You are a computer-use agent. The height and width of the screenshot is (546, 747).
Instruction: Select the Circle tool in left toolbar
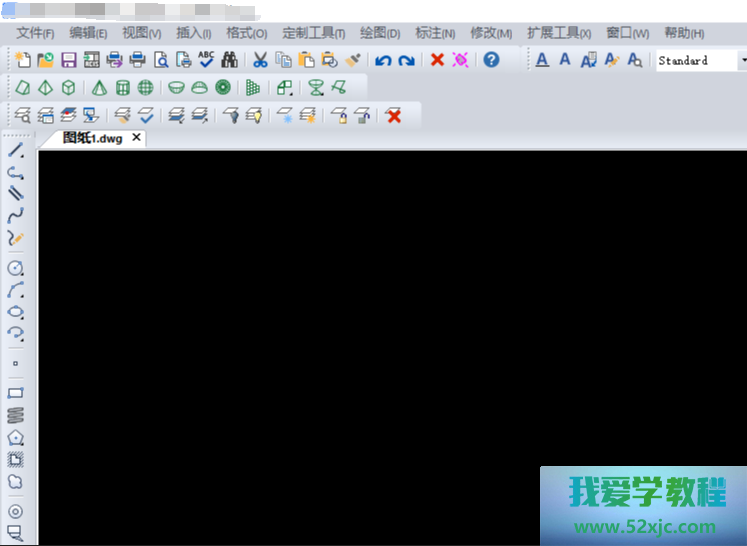click(16, 268)
